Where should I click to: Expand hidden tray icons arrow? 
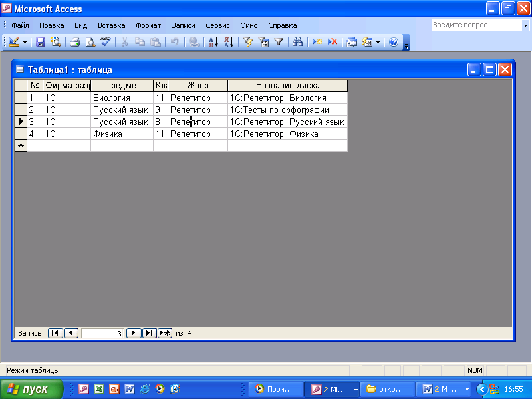481,389
